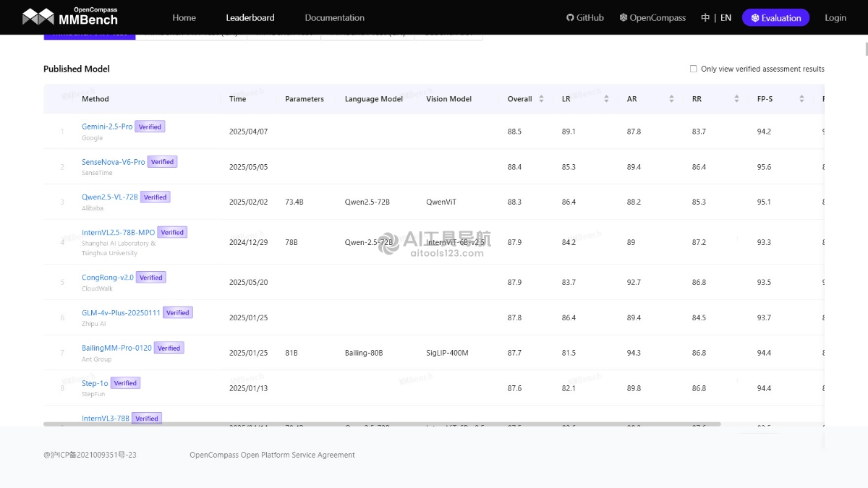The image size is (868, 488).
Task: Switch language to Chinese (中)
Action: [x=705, y=17]
